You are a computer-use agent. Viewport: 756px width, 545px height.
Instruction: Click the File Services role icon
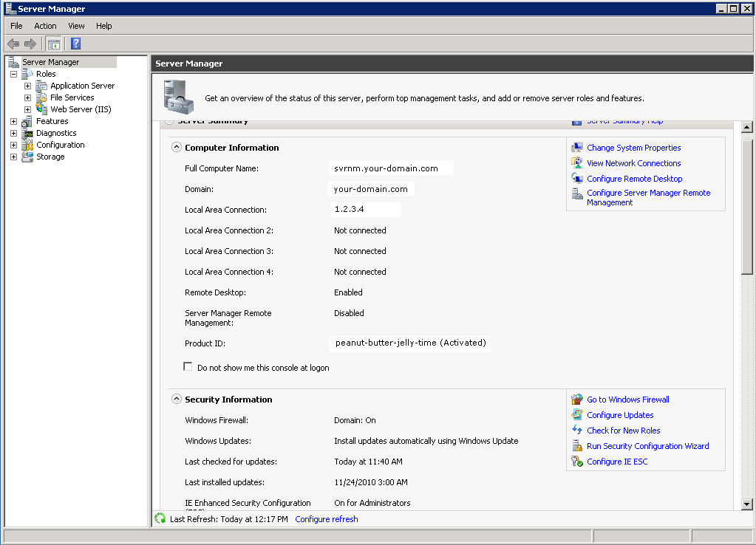(42, 97)
